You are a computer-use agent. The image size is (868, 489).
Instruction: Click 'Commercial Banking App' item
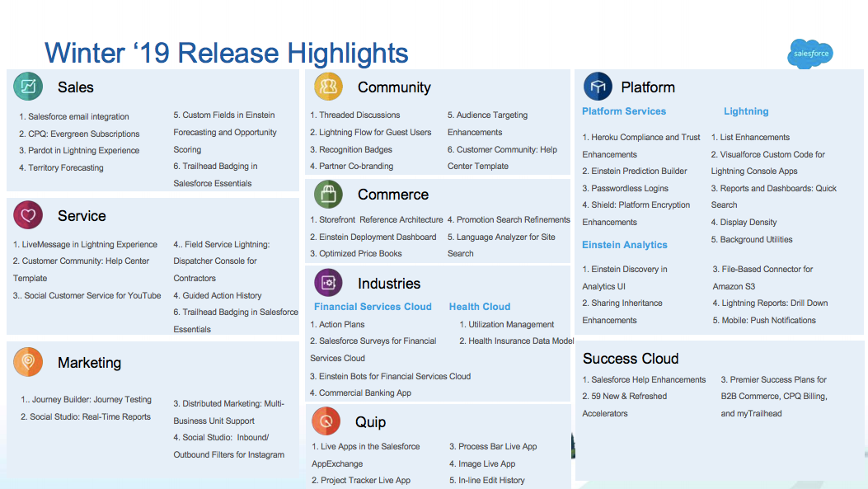[x=360, y=393]
